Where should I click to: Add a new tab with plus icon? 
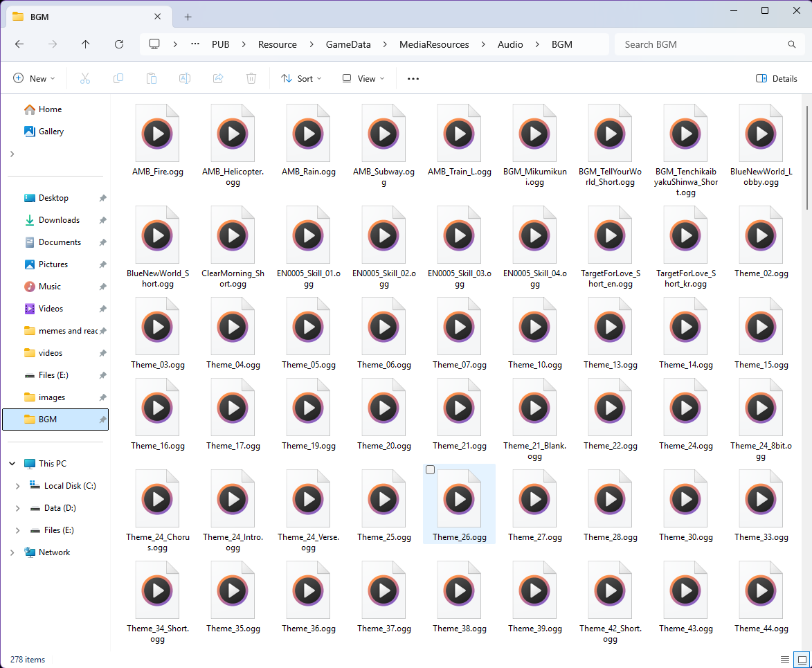coord(188,17)
